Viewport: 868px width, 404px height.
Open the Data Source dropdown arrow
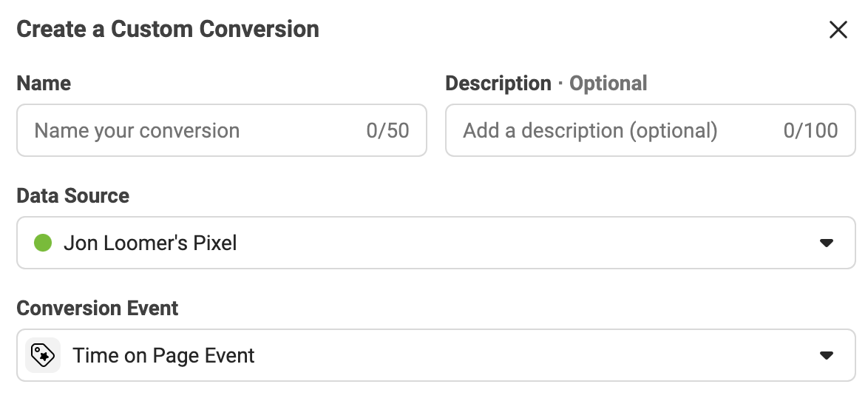pos(826,243)
